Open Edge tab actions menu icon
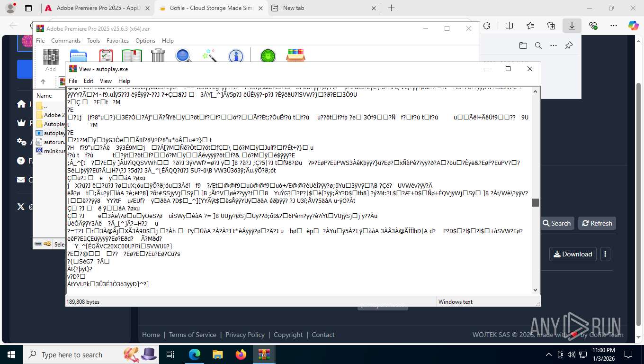Image resolution: width=644 pixels, height=364 pixels. pos(28,8)
